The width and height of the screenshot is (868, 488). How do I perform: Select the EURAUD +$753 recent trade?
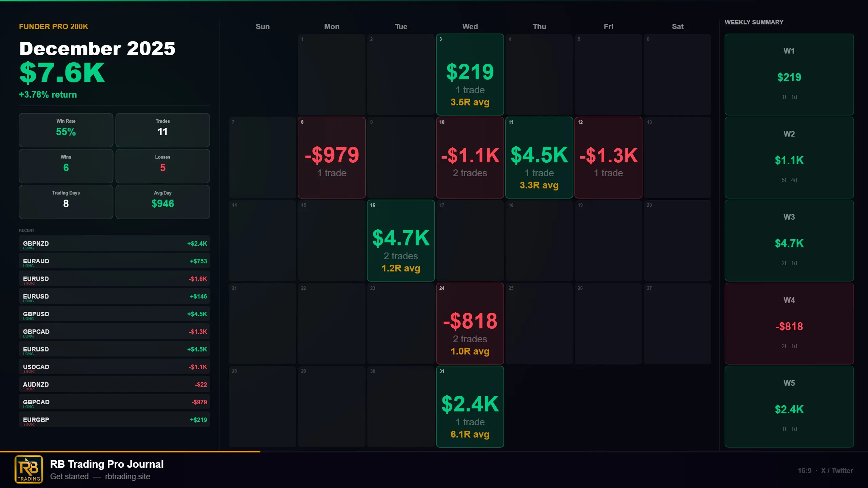(114, 261)
